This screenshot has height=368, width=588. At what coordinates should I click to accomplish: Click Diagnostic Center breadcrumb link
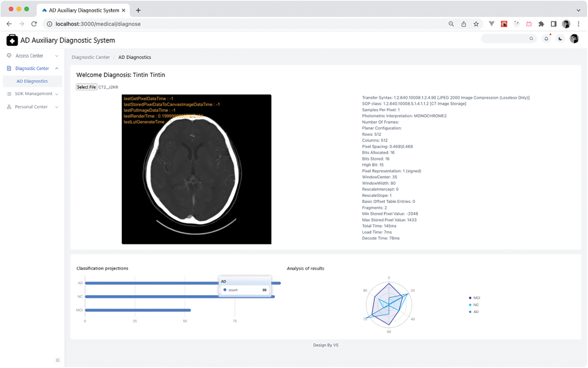[90, 57]
